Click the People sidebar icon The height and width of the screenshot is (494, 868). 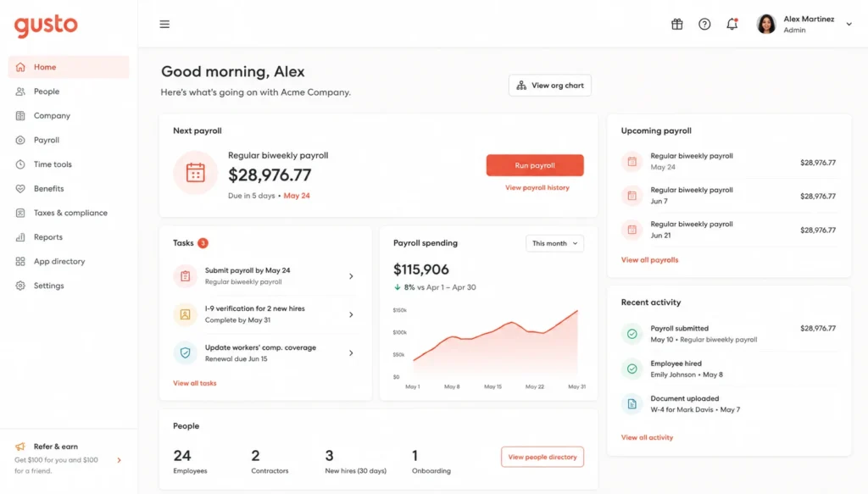(x=20, y=92)
